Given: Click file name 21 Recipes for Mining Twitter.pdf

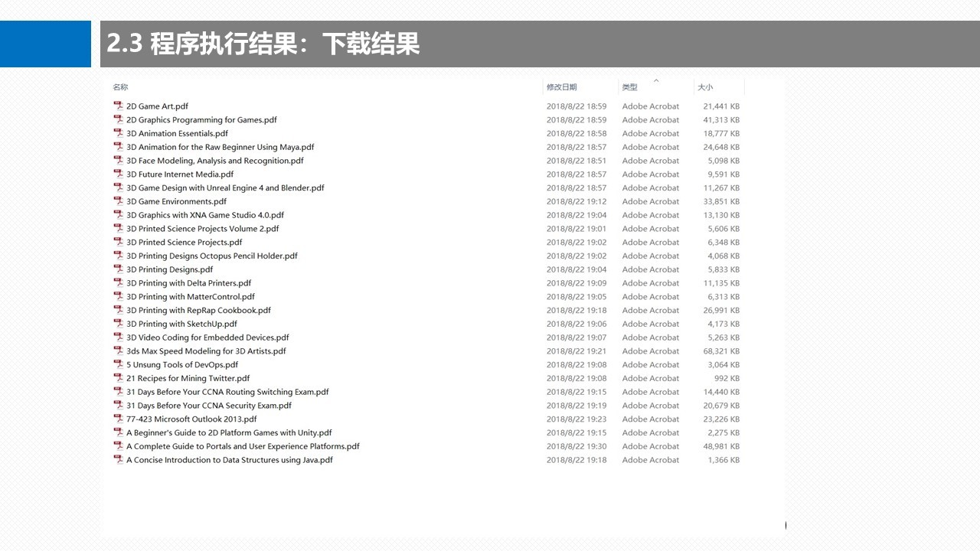Looking at the screenshot, I should click(x=188, y=378).
